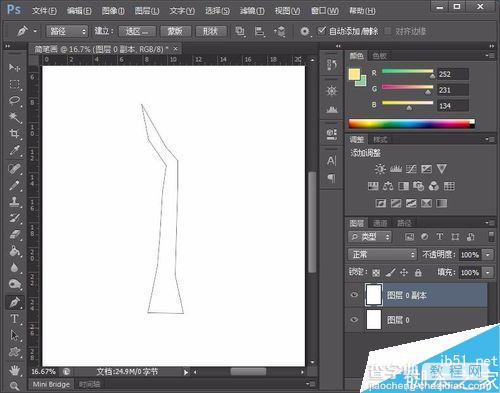Screen dimensions: 500x393
Task: Select the Eraser tool
Action: pyautogui.click(x=14, y=235)
